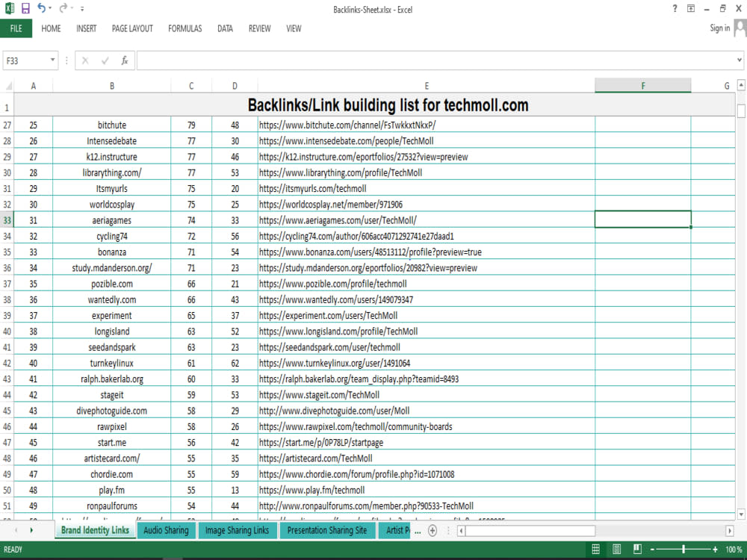Click the cell containing 'worldcosplay'
747x560 pixels.
click(x=112, y=205)
